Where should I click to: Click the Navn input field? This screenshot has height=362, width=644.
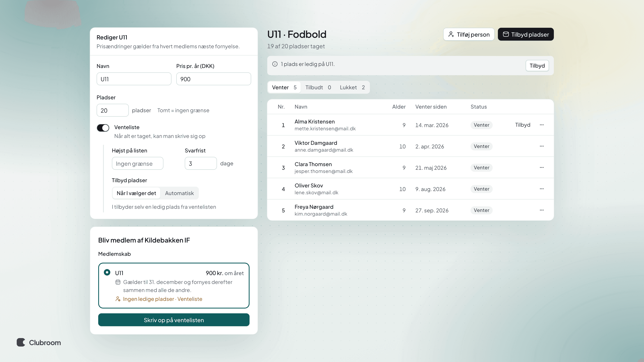[134, 79]
